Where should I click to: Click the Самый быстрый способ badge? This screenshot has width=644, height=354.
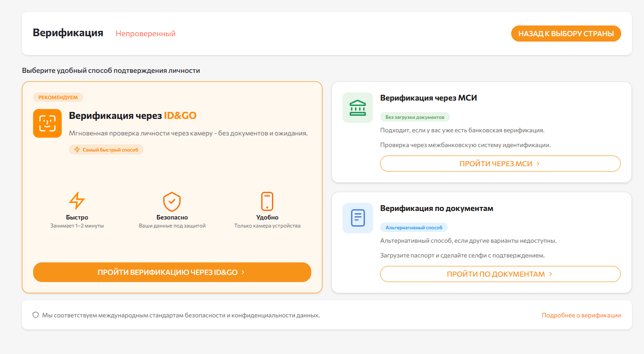coord(106,150)
